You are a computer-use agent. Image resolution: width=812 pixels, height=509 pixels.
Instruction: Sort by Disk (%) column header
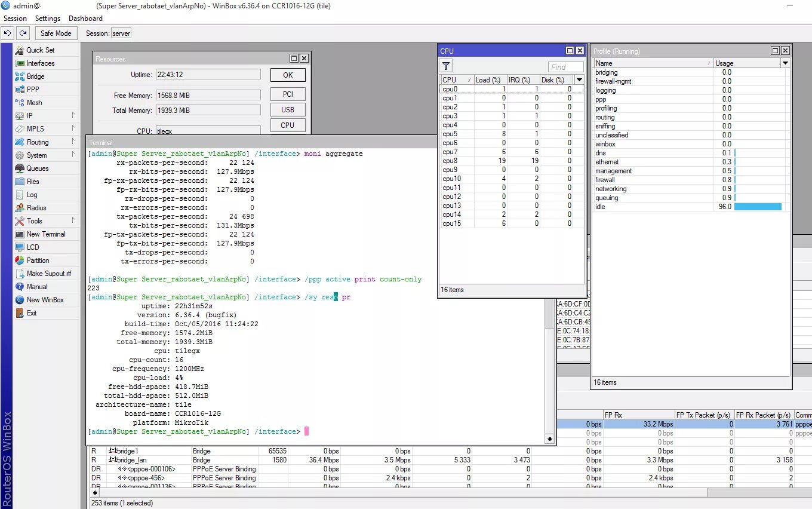(556, 80)
